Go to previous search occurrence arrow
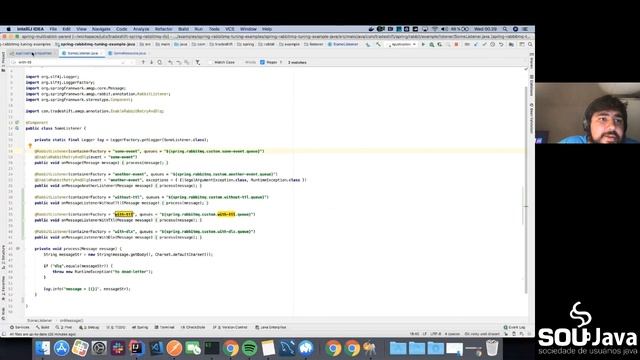The image size is (640, 360). [143, 62]
